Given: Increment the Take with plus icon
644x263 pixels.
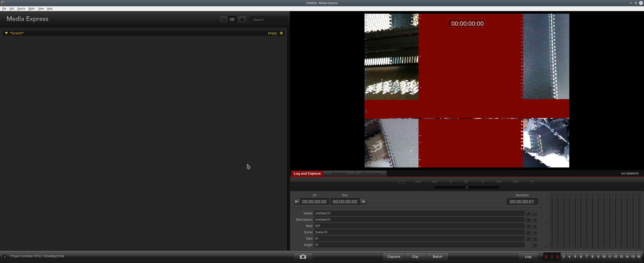Looking at the screenshot, I should [535, 238].
